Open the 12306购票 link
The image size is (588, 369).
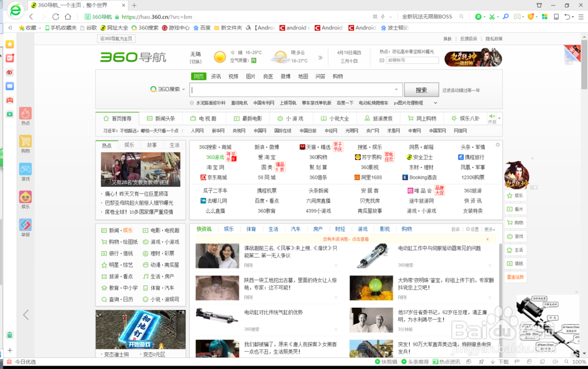click(x=473, y=178)
